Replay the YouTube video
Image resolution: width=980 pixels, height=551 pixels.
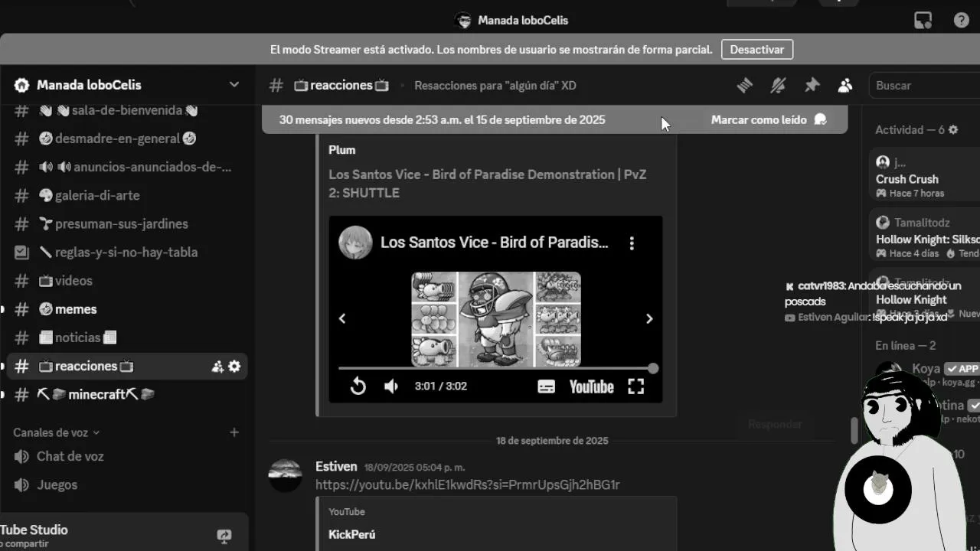tap(358, 386)
